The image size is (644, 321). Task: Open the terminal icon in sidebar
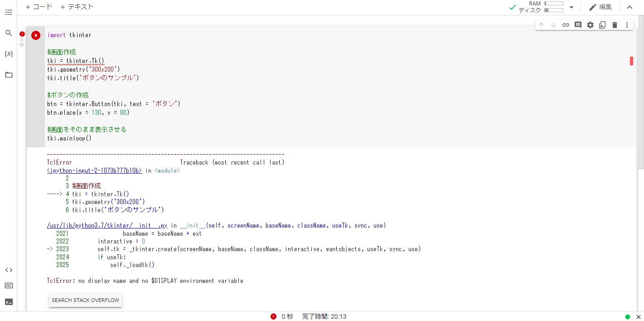coord(9,302)
